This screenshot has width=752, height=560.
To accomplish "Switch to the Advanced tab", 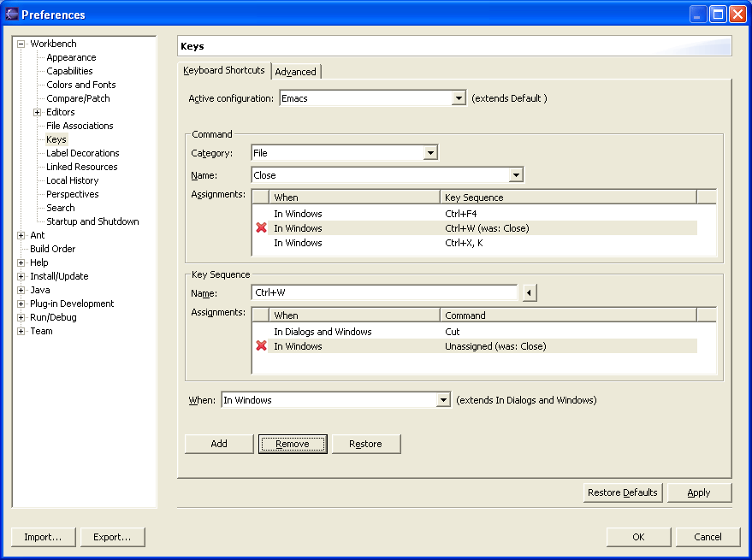I will [295, 72].
